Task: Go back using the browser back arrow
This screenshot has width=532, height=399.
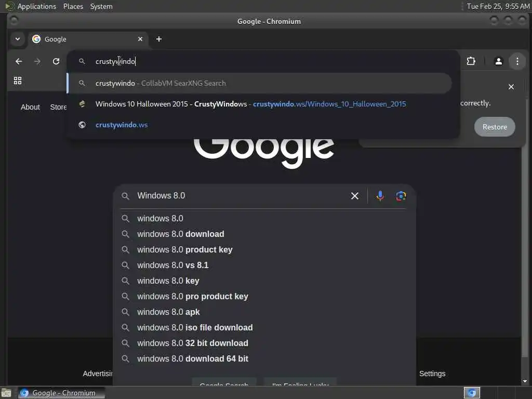Action: click(x=19, y=61)
